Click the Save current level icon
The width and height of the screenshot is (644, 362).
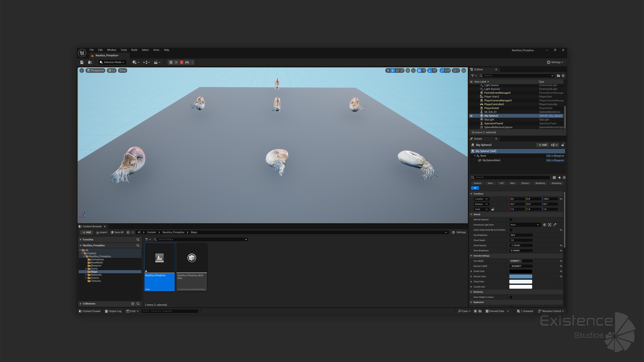(82, 62)
